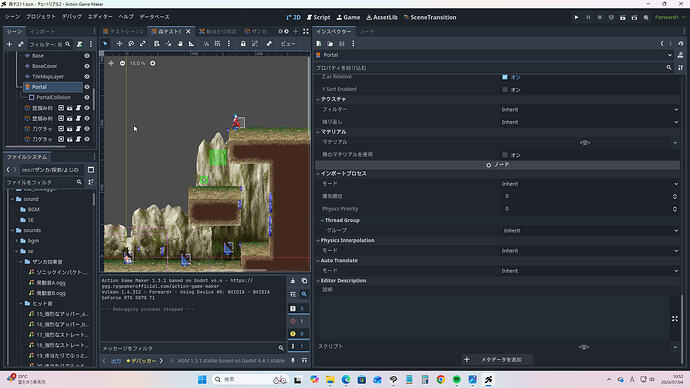This screenshot has width=690, height=388.
Task: Expand the bgm folder in file system
Action: (x=17, y=241)
